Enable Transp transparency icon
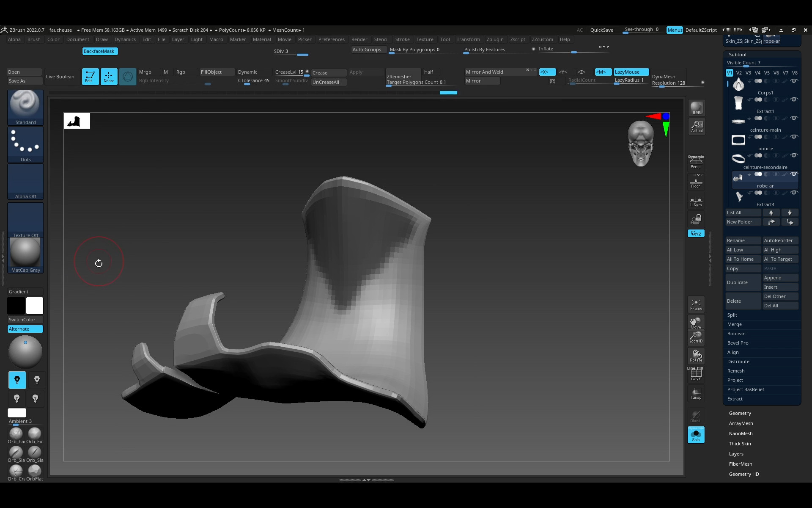Viewport: 812px width, 508px height. click(x=696, y=393)
